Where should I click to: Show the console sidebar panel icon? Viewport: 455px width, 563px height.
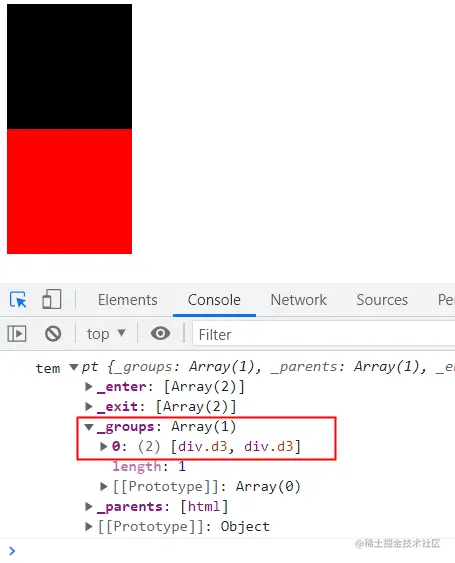coord(17,334)
